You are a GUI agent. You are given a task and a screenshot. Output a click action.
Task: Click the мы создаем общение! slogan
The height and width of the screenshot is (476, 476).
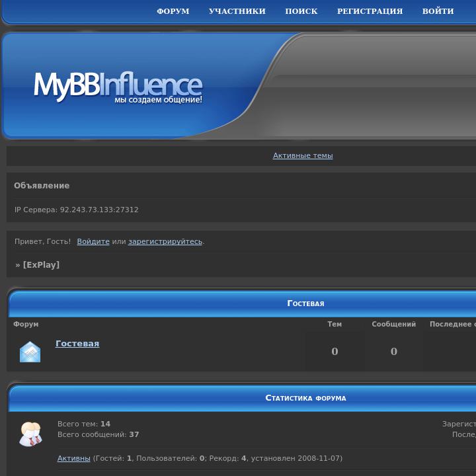pos(158,100)
